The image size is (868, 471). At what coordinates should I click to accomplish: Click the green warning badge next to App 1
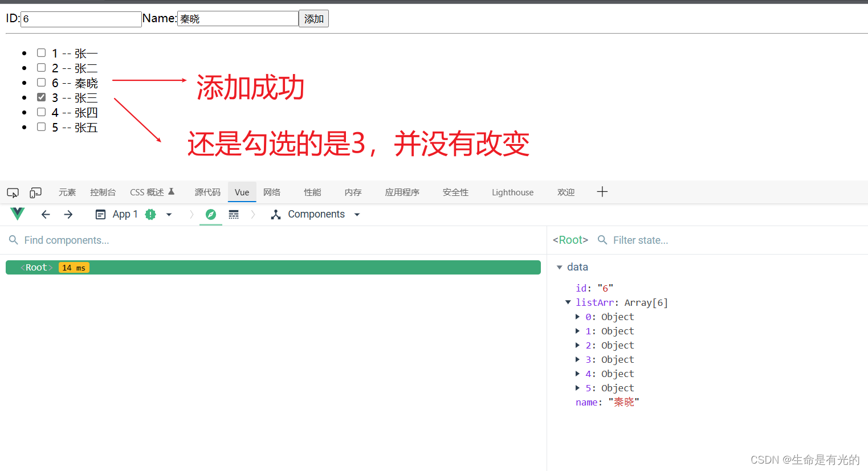pos(150,214)
